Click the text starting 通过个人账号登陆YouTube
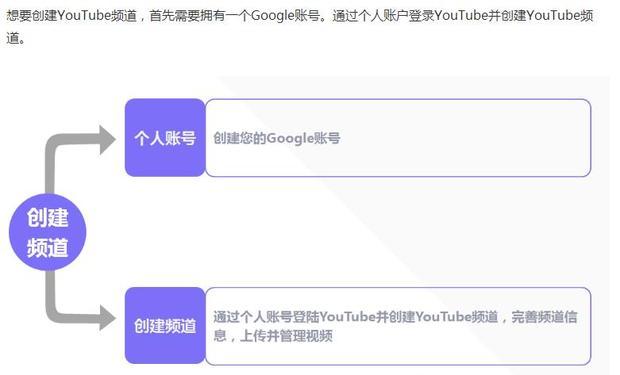 [x=395, y=326]
